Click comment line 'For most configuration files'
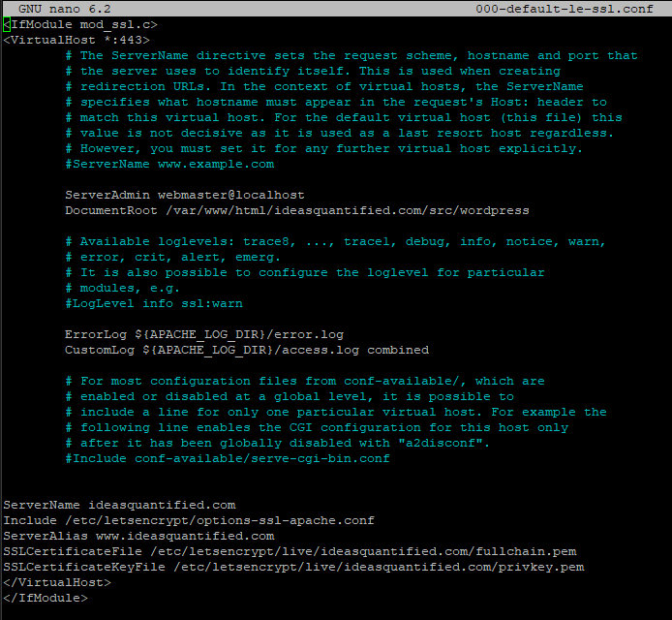 [305, 381]
